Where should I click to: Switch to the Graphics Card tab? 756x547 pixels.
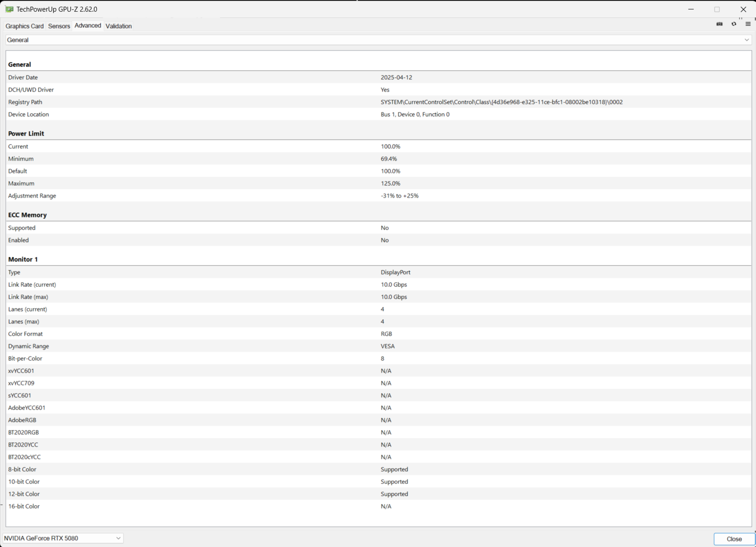[24, 26]
